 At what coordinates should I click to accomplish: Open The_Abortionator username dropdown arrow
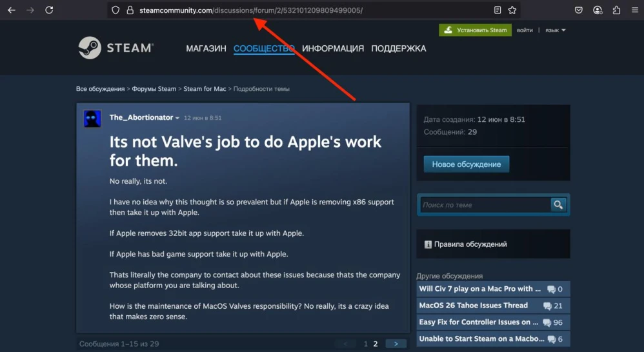[177, 118]
